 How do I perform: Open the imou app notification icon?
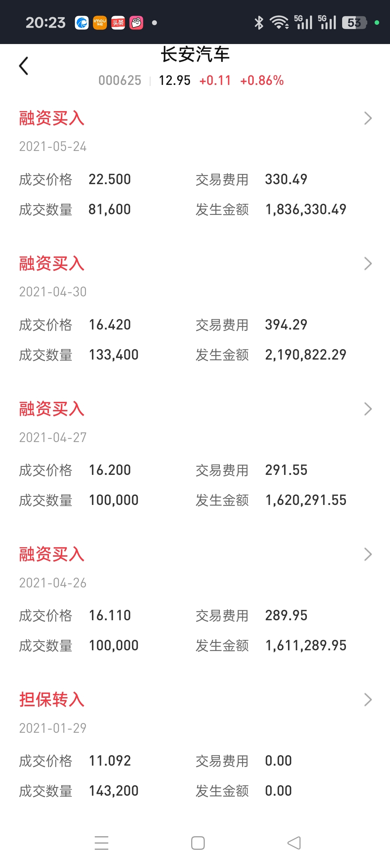pos(100,23)
